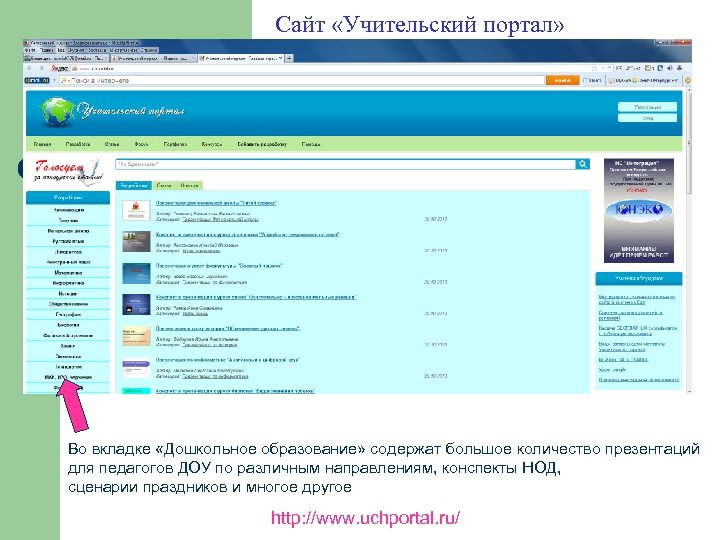Screen dimensions: 720x540
Task: Click the http://www.uchportal.ru/ link
Action: pyautogui.click(x=365, y=518)
